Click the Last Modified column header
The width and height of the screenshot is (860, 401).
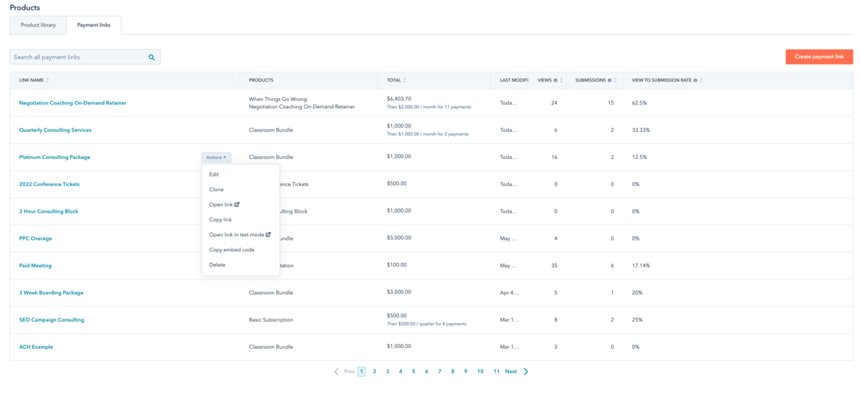[513, 81]
